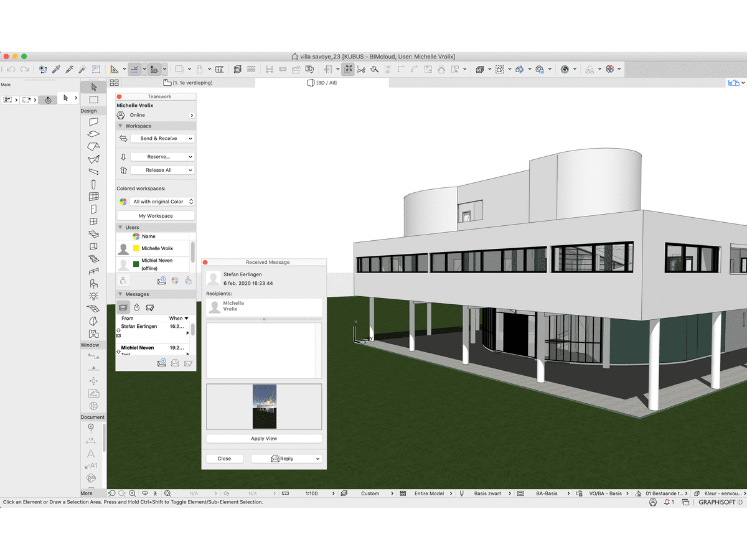This screenshot has height=560, width=747.
Task: Click the Apply View button
Action: [264, 439]
